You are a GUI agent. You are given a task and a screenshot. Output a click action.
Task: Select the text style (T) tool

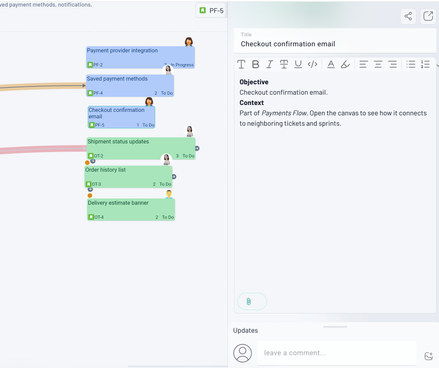pos(241,64)
